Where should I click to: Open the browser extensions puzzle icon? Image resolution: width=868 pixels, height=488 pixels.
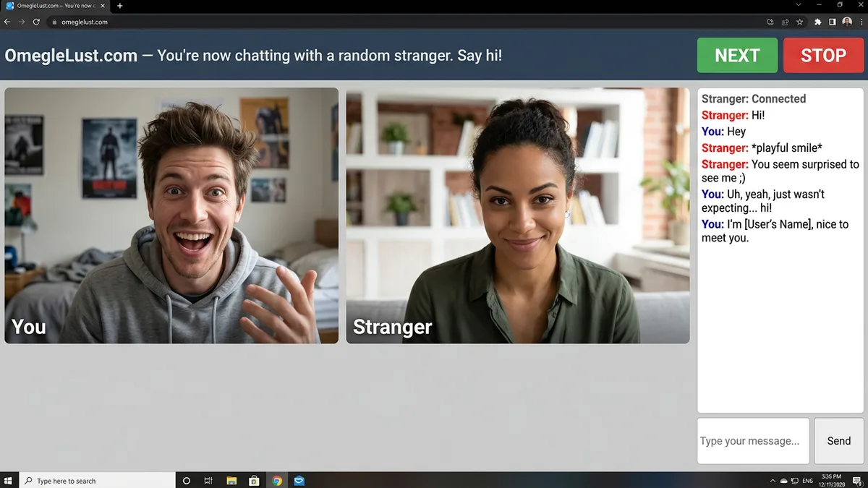817,22
